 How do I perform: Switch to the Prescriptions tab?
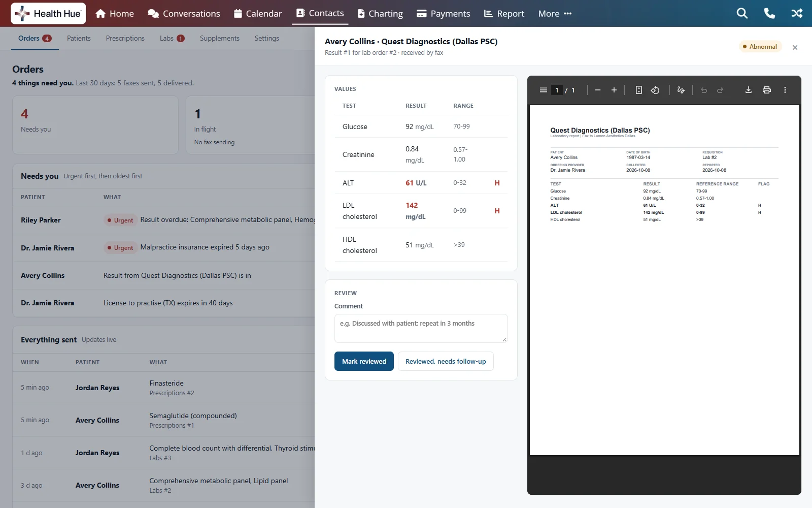pos(125,38)
